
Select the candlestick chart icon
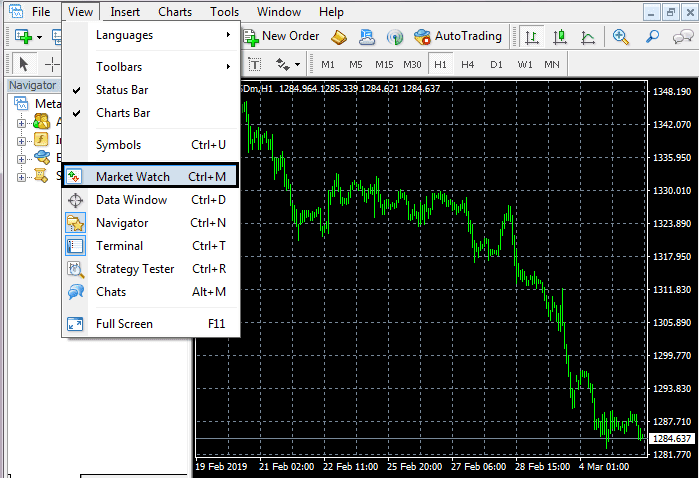pyautogui.click(x=559, y=37)
